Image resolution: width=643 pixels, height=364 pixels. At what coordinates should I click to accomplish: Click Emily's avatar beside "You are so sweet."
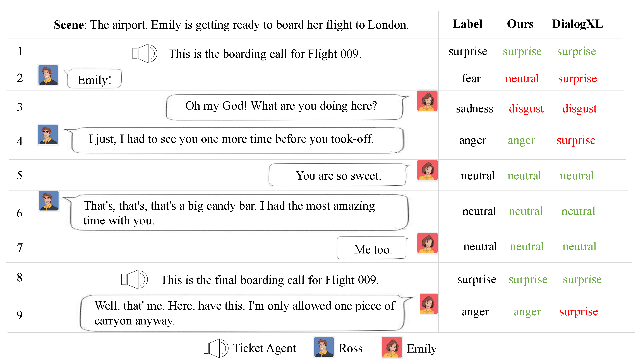[x=427, y=170]
